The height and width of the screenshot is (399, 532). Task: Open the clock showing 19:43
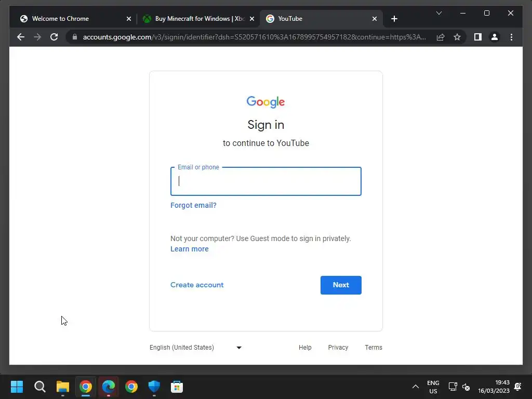494,387
